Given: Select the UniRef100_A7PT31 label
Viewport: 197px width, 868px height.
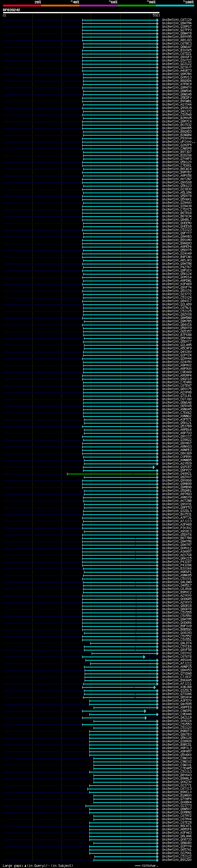Looking at the screenshot, I should (x=176, y=518).
